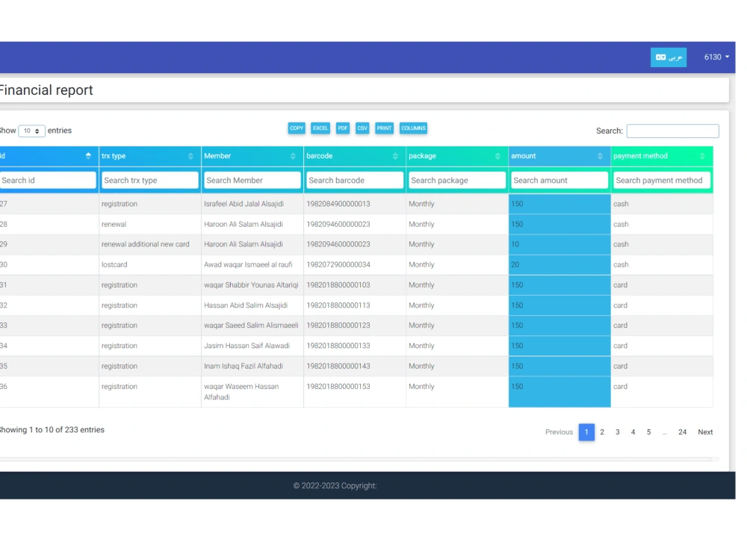Select member waqar Saeed Salim Alismaeeli

point(251,326)
